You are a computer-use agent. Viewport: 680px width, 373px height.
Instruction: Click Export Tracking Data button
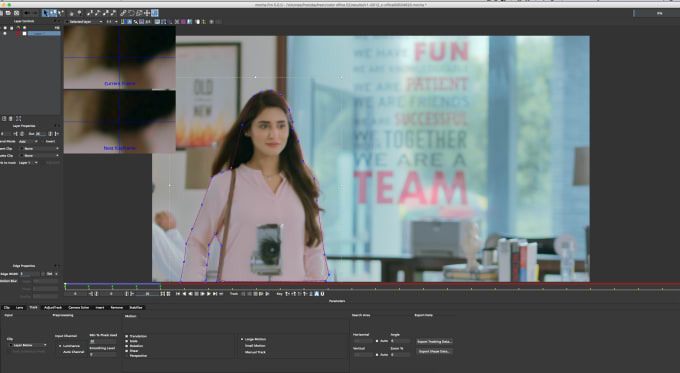pos(435,342)
